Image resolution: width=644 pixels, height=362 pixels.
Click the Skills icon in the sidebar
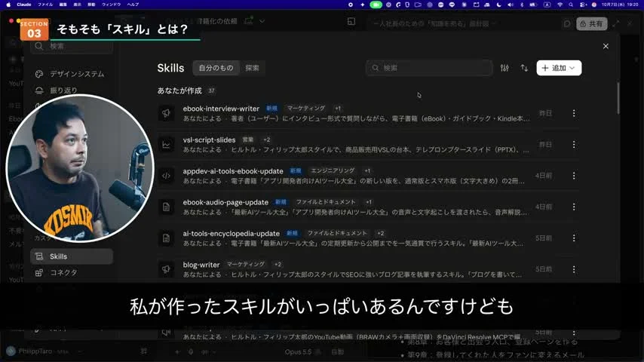point(39,256)
